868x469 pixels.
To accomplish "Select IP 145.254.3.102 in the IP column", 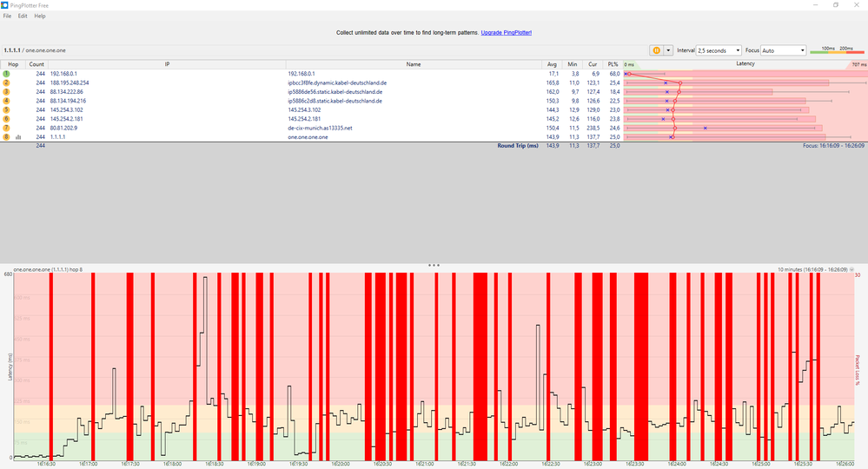I will (66, 109).
